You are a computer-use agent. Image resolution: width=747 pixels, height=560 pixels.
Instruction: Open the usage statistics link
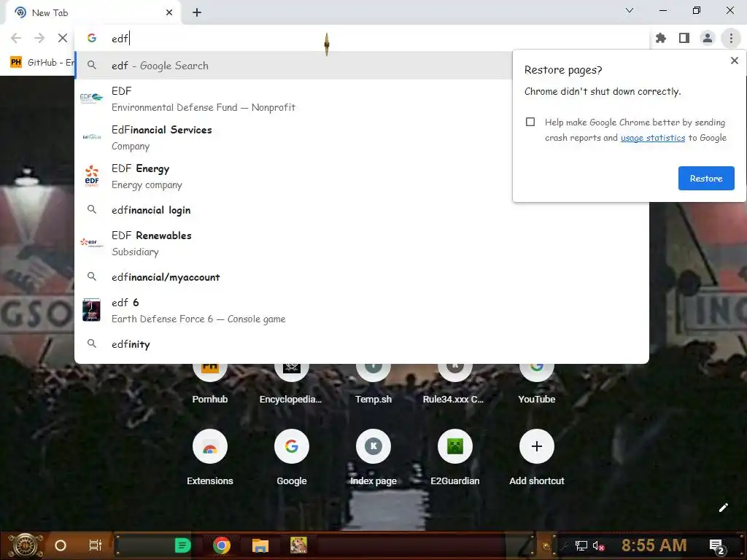653,138
